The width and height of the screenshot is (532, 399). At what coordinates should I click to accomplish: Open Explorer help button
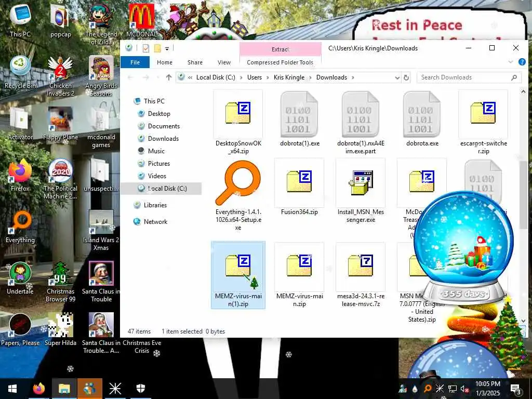522,62
